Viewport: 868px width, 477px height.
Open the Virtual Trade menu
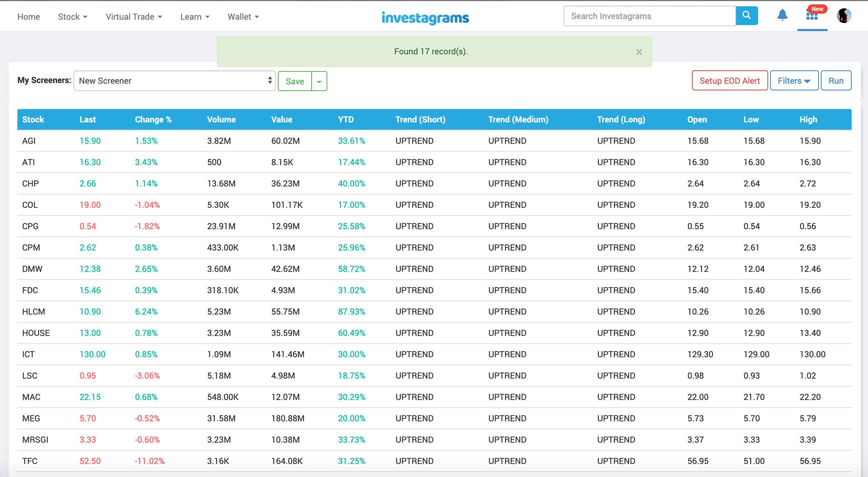pyautogui.click(x=134, y=16)
